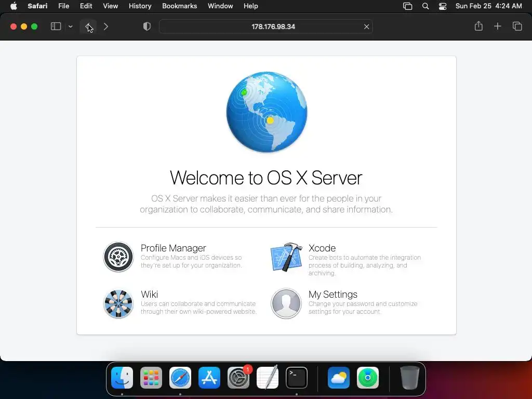This screenshot has height=399, width=532.
Task: Open the View menu
Action: click(x=110, y=6)
